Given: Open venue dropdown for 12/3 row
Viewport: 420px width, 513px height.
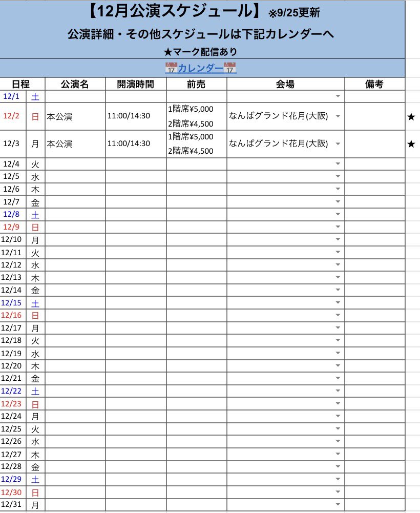Looking at the screenshot, I should (x=338, y=143).
